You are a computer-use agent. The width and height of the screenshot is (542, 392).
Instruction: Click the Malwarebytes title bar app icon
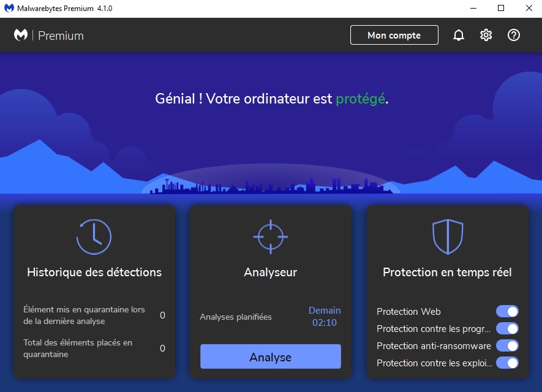[9, 9]
